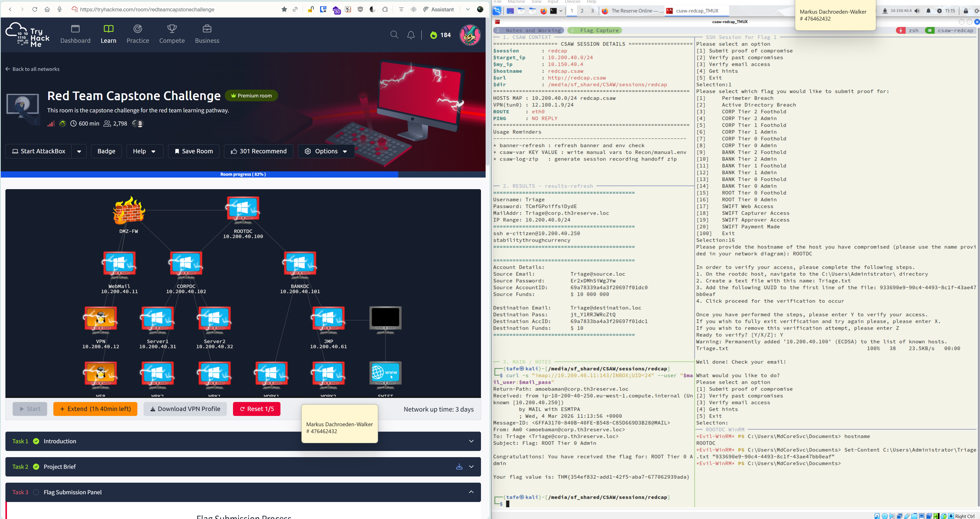This screenshot has width=980, height=519.
Task: Click the Download VPN Profile button
Action: [185, 409]
